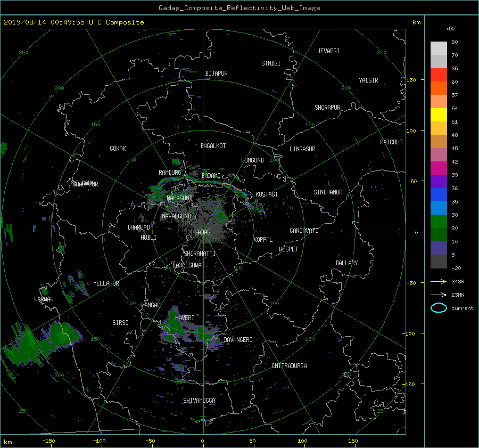This screenshot has width=479, height=448.
Task: Select the dark gray 5 to -20 swatch
Action: tap(439, 261)
